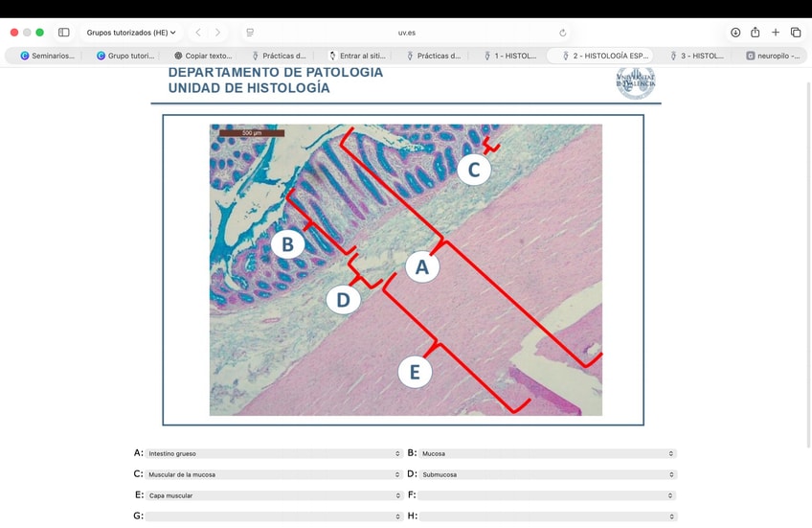This screenshot has width=812, height=528.
Task: Click the Universitat de València logo
Action: (x=636, y=83)
